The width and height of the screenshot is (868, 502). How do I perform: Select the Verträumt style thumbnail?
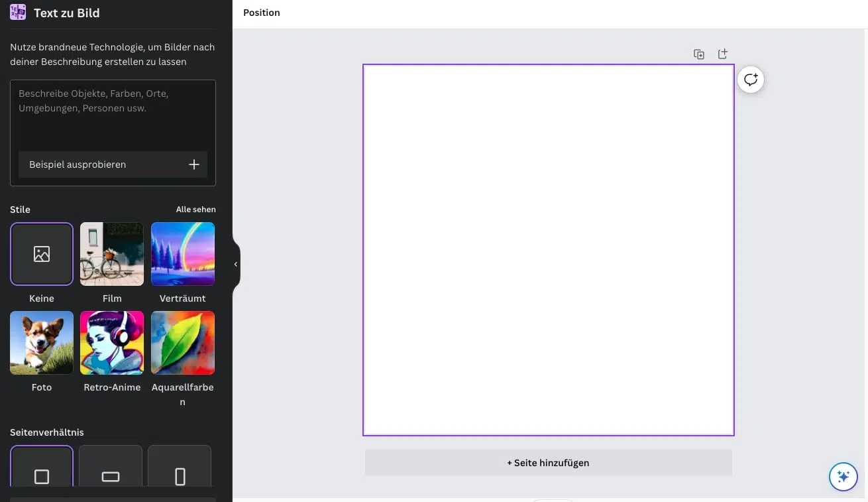pyautogui.click(x=182, y=253)
